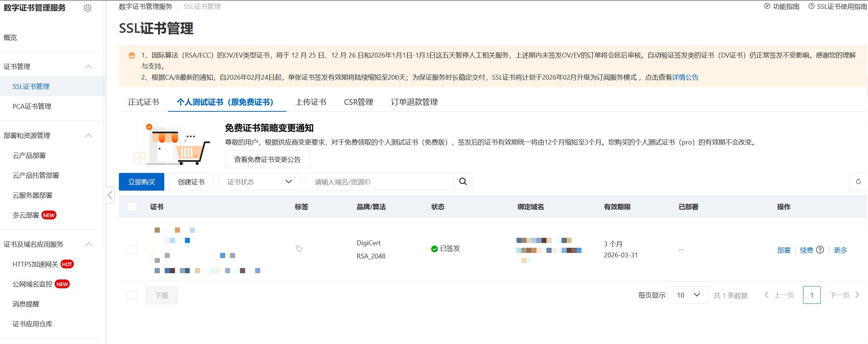Toggle the select-all checkbox in table header
The image size is (868, 344).
coord(132,206)
